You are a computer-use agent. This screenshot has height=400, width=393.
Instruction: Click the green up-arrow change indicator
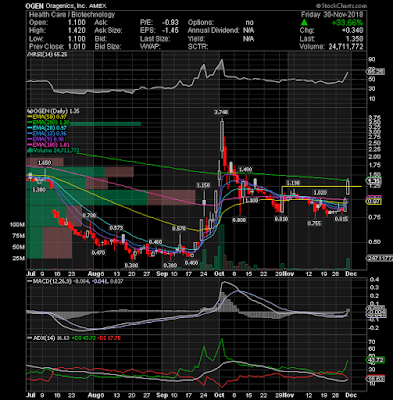(304, 23)
